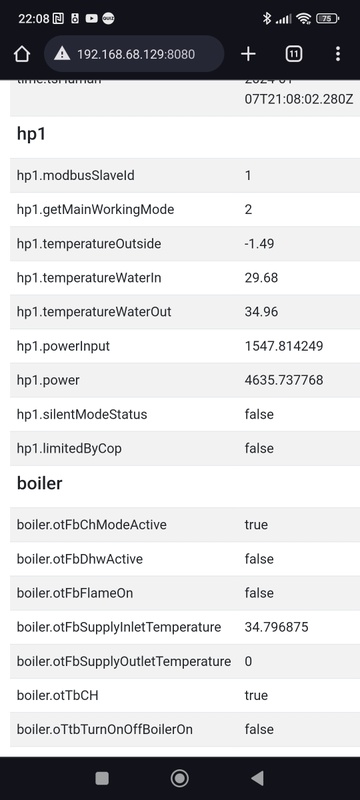Select the boiler.otFbSupplyInletTemperature row
The image size is (360, 800).
pos(185,627)
